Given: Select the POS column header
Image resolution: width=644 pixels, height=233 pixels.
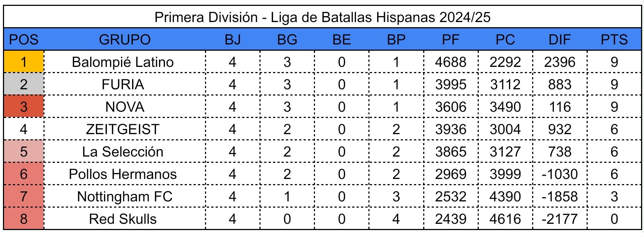Looking at the screenshot, I should [24, 40].
